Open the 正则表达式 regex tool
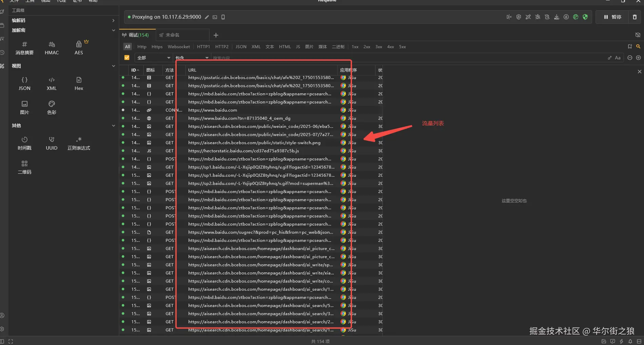Image resolution: width=644 pixels, height=345 pixels. coord(79,143)
